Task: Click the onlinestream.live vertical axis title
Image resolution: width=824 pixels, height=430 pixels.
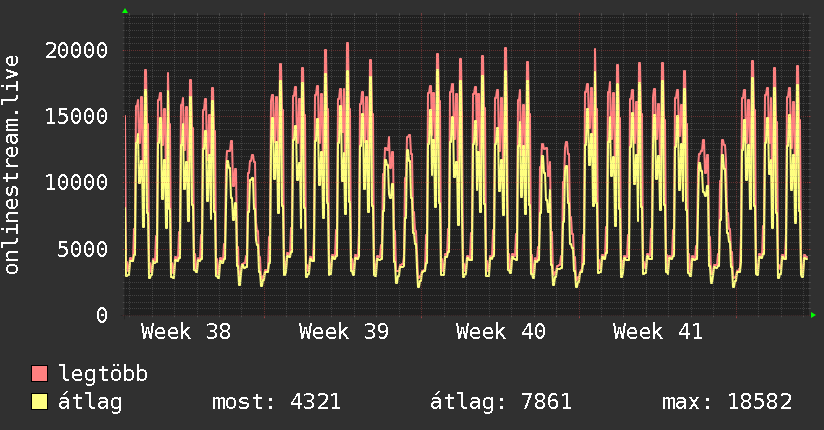Action: pyautogui.click(x=13, y=165)
